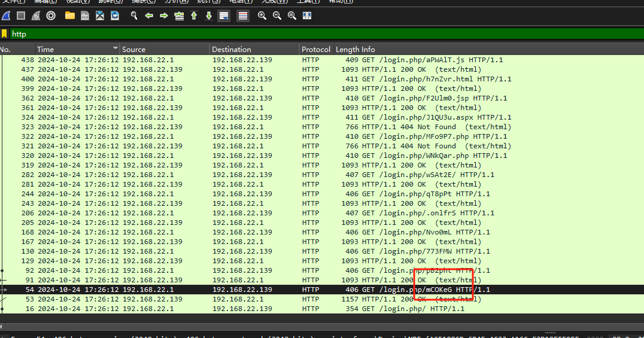Reload the current capture file

click(114, 16)
